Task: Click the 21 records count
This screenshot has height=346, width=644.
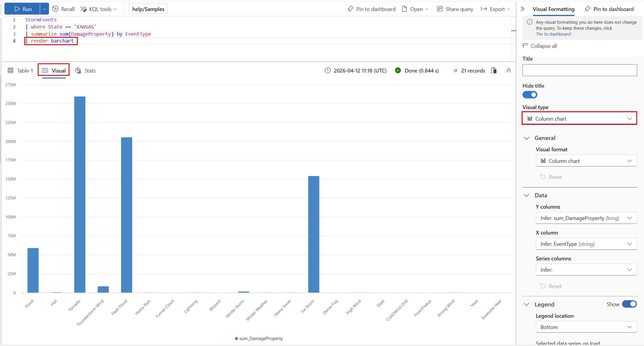Action: [x=469, y=70]
